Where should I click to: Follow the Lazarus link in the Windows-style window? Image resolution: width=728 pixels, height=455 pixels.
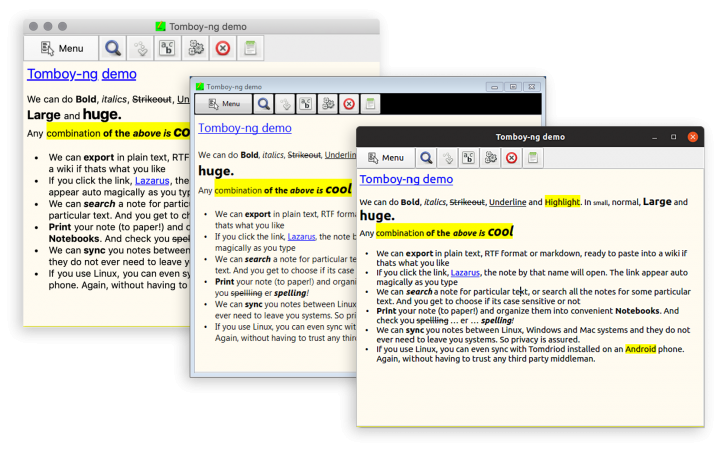301,237
